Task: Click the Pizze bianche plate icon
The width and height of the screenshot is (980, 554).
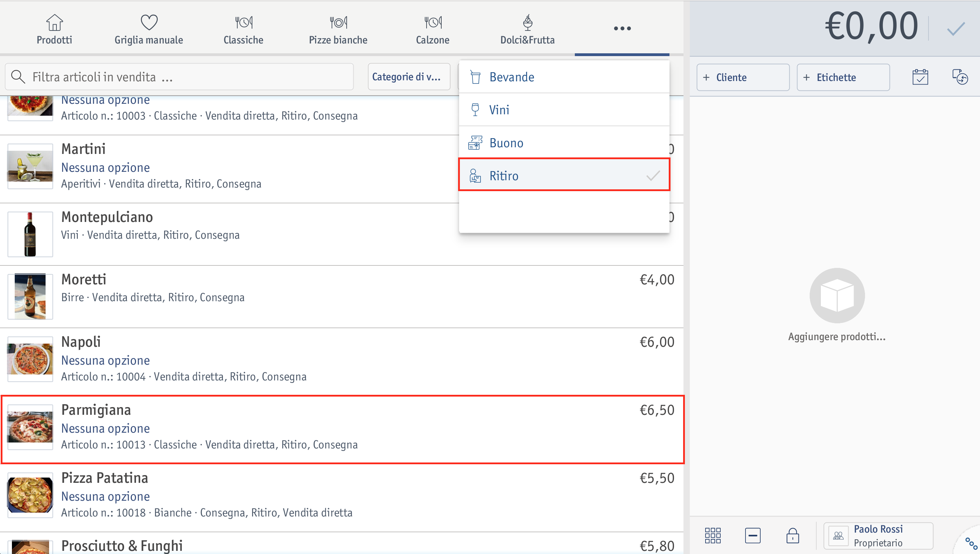Action: [x=338, y=22]
